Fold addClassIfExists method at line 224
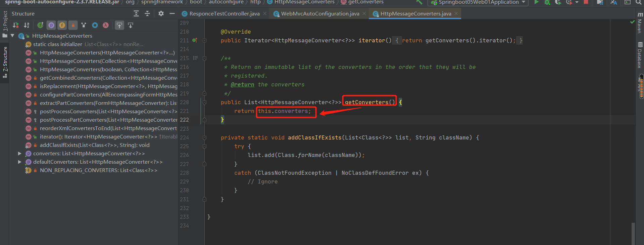 [x=204, y=137]
